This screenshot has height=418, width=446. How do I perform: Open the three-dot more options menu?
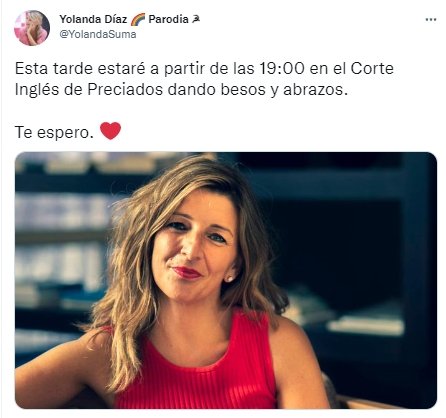(431, 20)
